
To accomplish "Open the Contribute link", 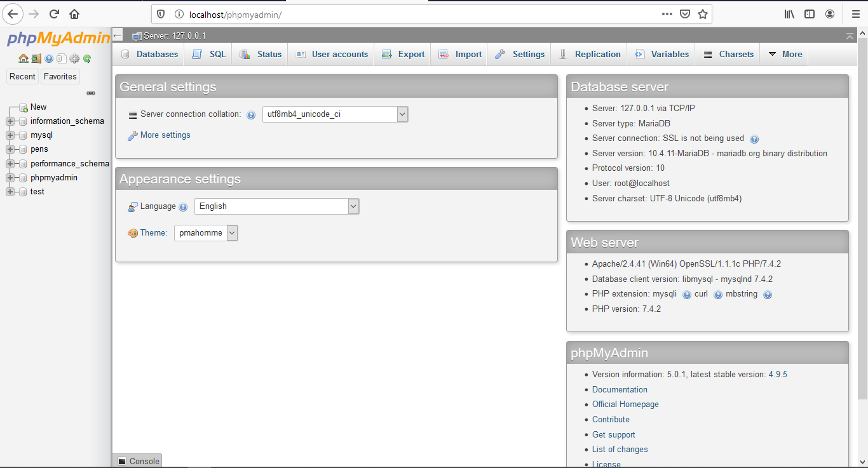I will [x=611, y=420].
